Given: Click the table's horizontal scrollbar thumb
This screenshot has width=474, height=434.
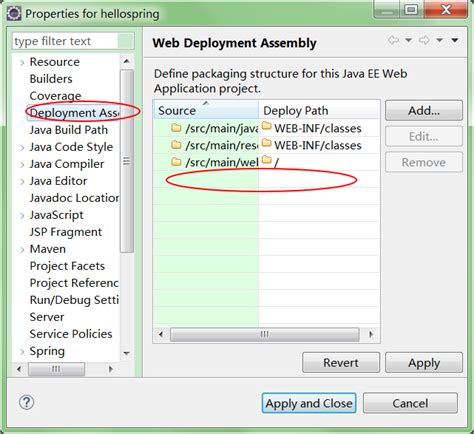Looking at the screenshot, I should point(265,334).
